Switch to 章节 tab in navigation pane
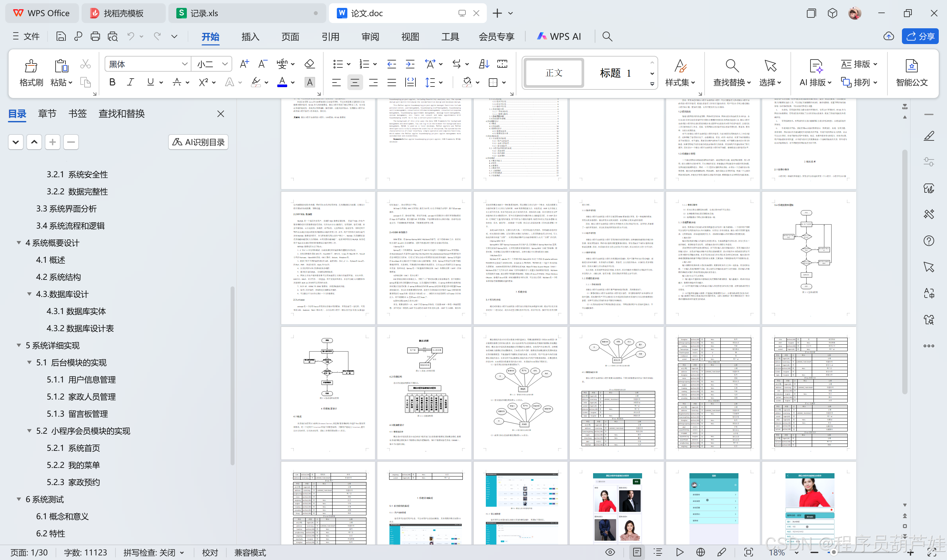 [x=47, y=113]
